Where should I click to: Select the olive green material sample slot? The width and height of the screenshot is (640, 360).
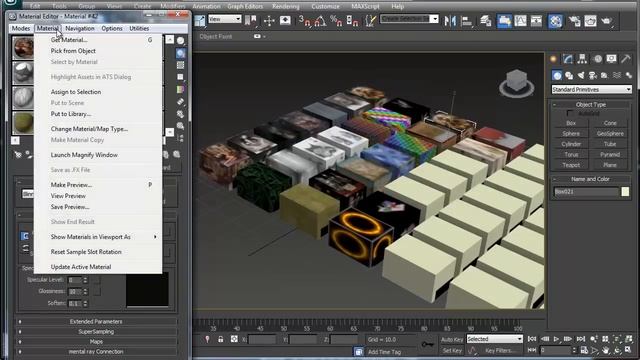(x=23, y=122)
